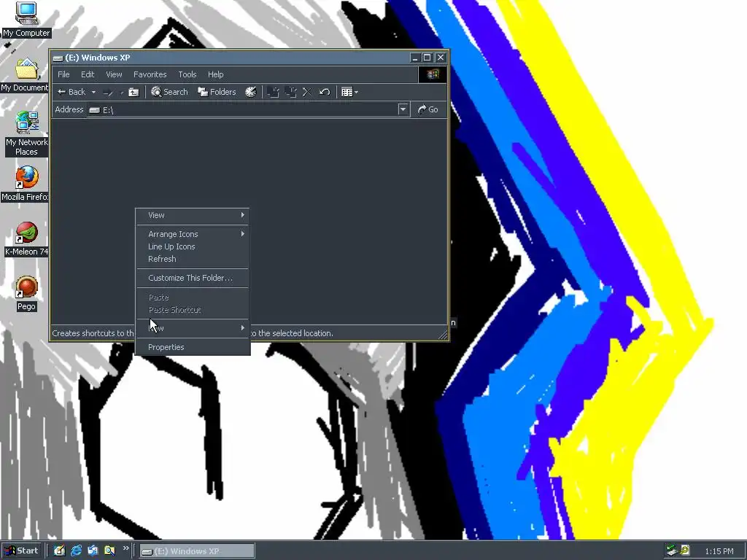Go Up one folder level

(134, 92)
